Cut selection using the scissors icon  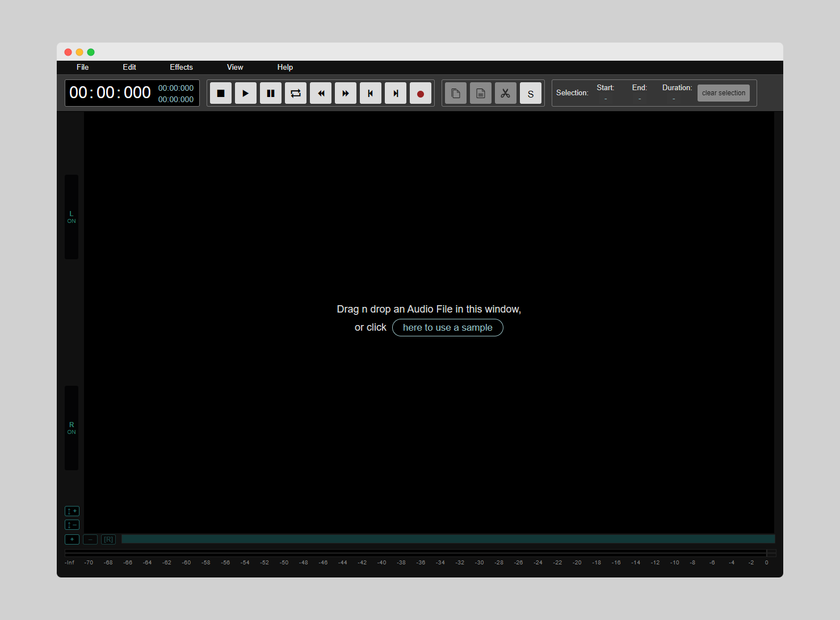(506, 94)
